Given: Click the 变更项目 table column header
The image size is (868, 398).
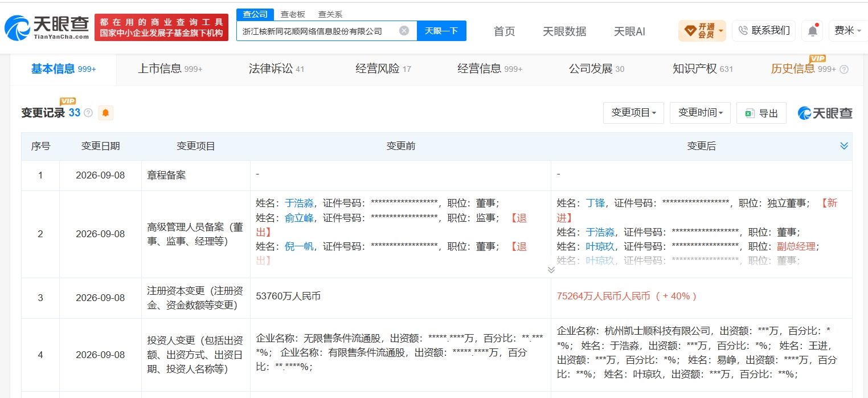Looking at the screenshot, I should pos(195,147).
